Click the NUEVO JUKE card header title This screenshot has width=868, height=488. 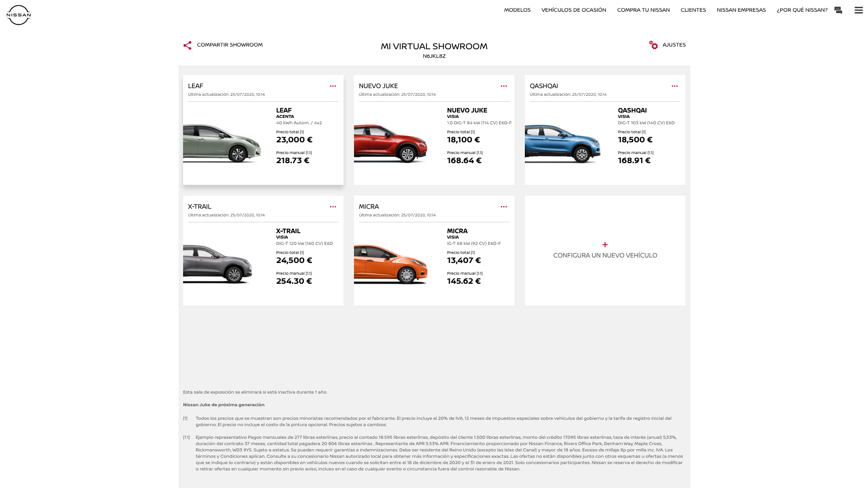point(378,86)
